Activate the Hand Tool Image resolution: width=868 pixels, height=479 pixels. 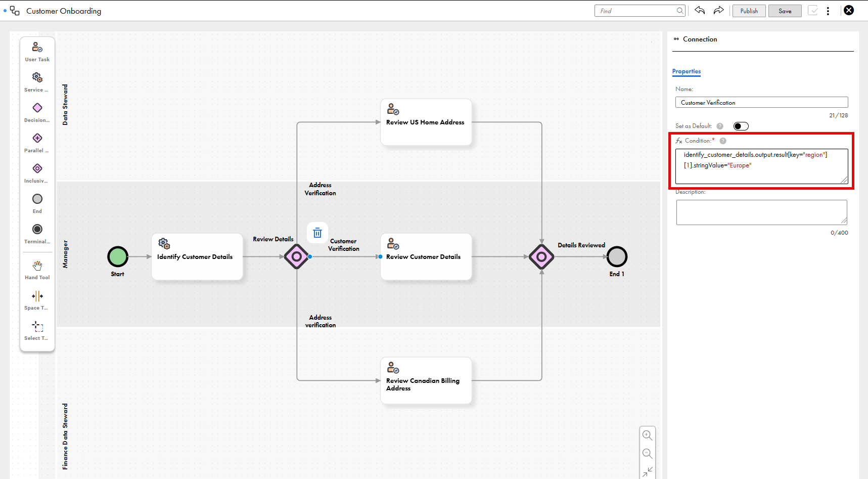click(37, 270)
